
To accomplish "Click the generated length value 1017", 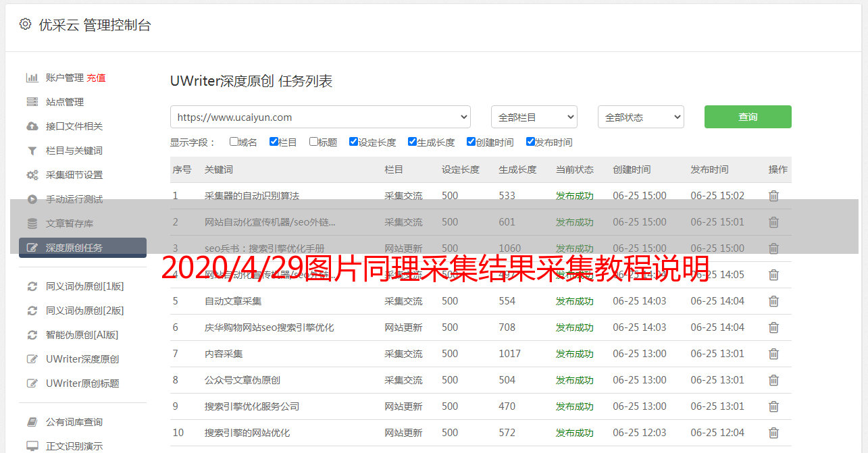I will (x=510, y=354).
